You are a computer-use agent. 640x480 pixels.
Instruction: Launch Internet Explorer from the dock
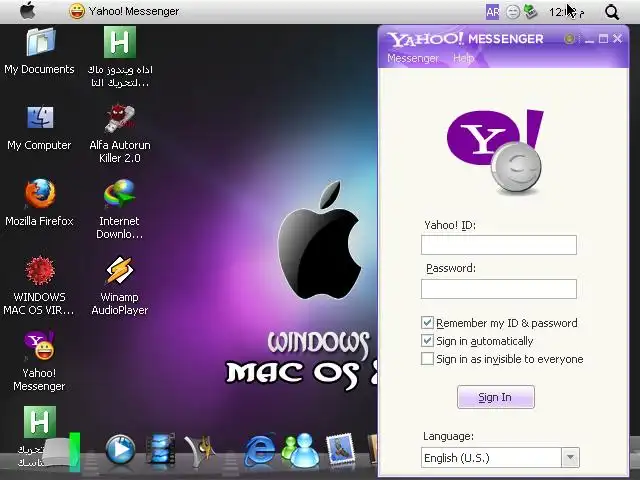pyautogui.click(x=260, y=450)
